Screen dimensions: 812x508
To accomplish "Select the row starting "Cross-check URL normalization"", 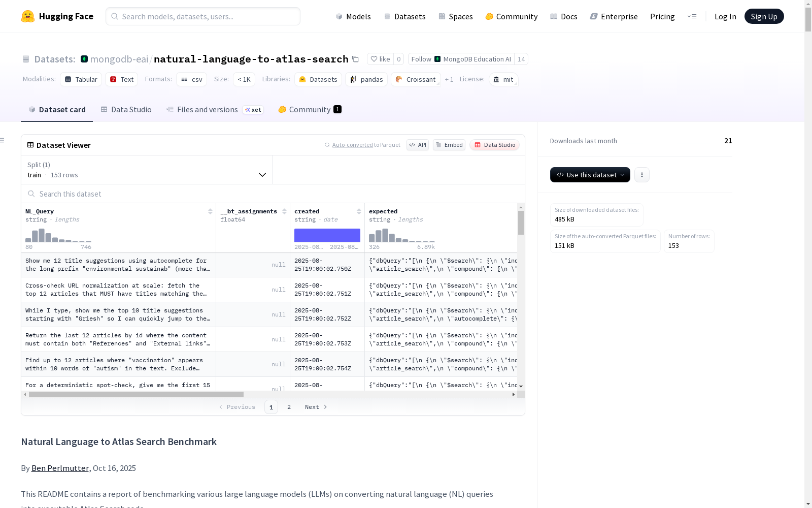I will pyautogui.click(x=269, y=290).
